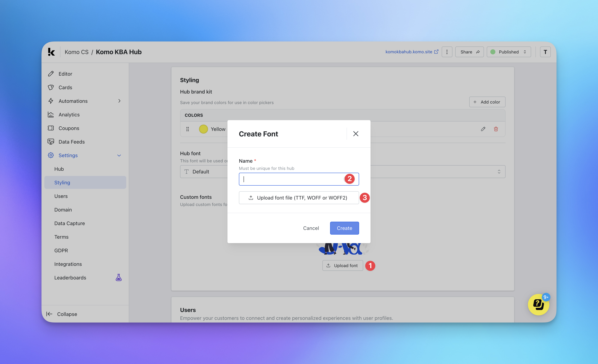The image size is (598, 364).
Task: Click the Leaderboards beaker icon
Action: pyautogui.click(x=118, y=278)
